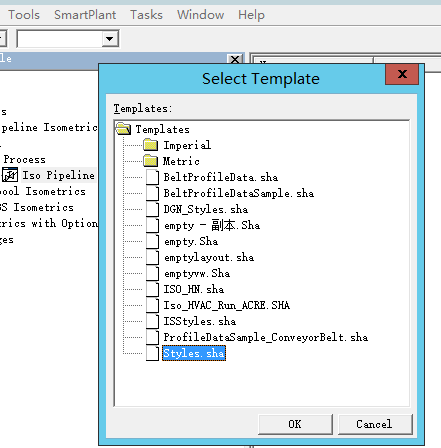Open the SmartPlant menu
This screenshot has width=441, height=448.
click(x=85, y=15)
